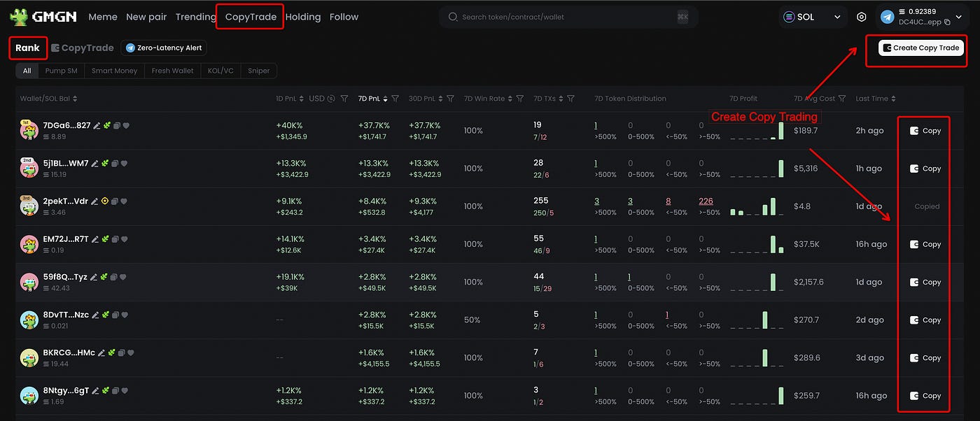Go to the Meme page

(103, 17)
